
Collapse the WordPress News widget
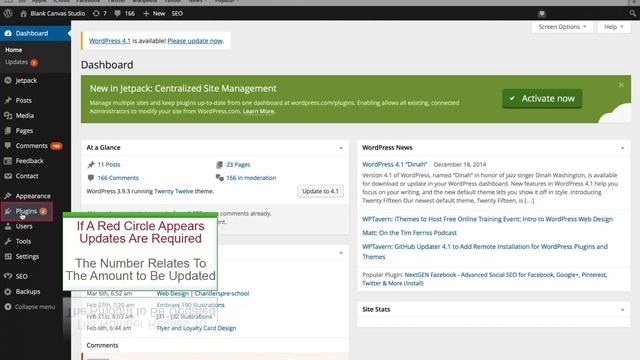click(622, 148)
